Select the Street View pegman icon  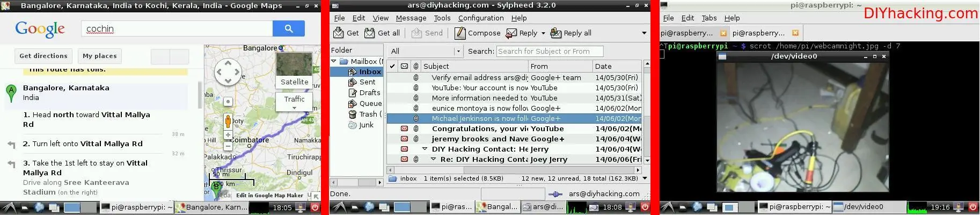[228, 121]
